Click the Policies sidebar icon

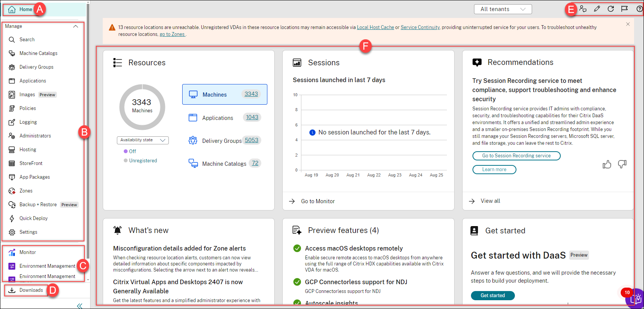12,108
